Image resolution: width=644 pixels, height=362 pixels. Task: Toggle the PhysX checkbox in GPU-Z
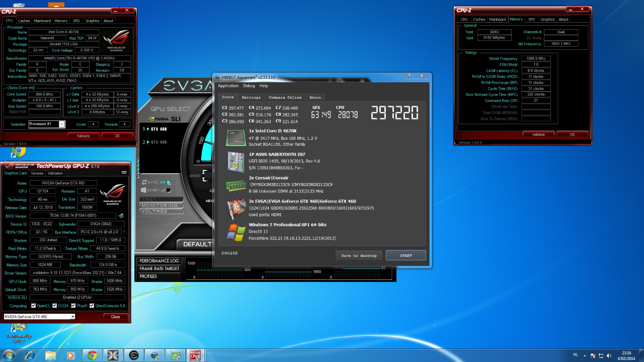coord(73,306)
